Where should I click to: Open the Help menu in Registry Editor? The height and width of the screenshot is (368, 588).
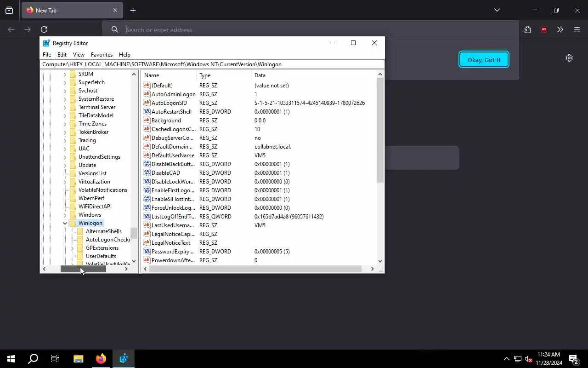[x=124, y=54]
